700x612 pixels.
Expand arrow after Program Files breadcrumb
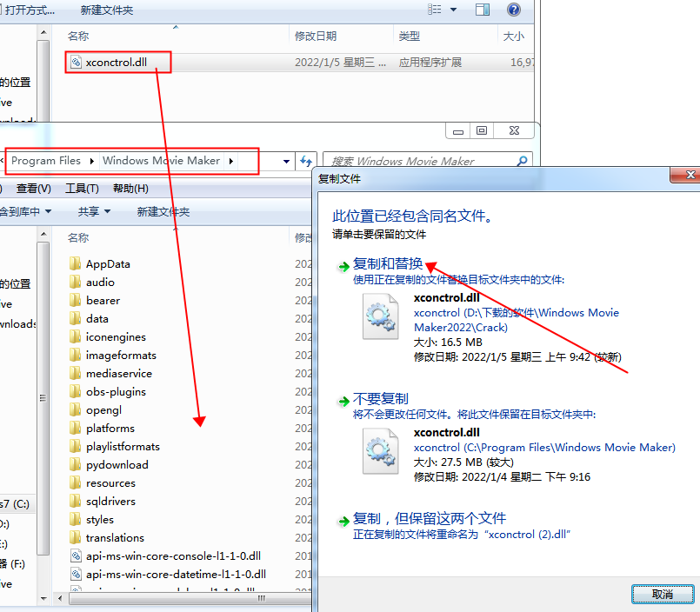pos(91,161)
